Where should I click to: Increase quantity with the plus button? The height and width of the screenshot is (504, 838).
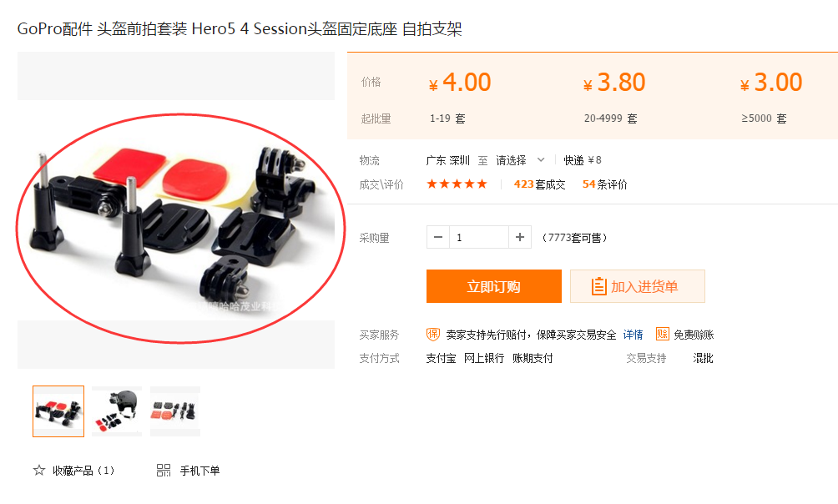click(519, 237)
